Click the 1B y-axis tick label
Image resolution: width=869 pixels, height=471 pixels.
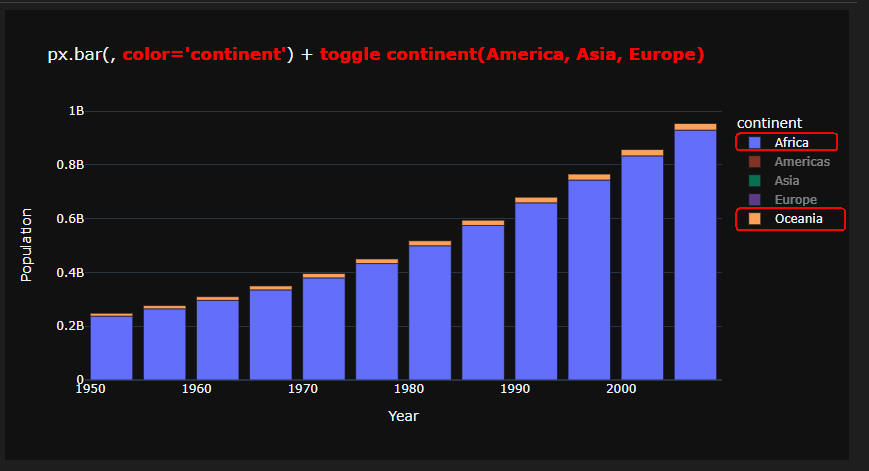pyautogui.click(x=76, y=111)
